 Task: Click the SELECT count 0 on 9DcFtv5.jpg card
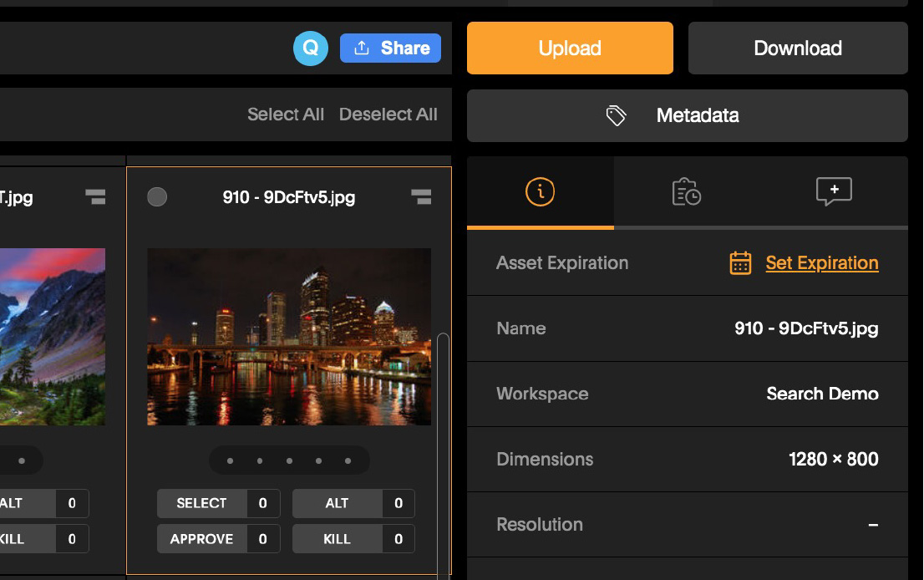point(263,503)
